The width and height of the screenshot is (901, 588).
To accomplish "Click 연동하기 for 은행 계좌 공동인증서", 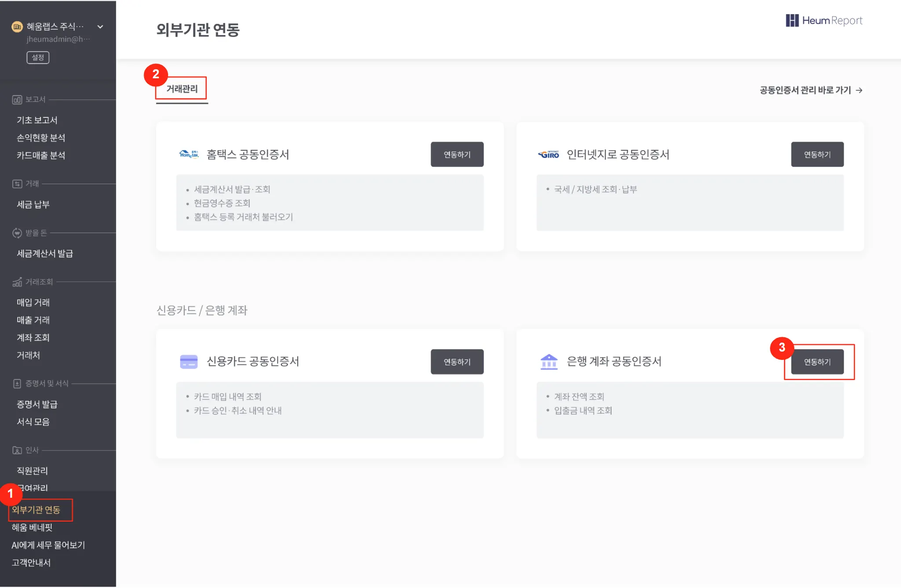I will coord(817,362).
